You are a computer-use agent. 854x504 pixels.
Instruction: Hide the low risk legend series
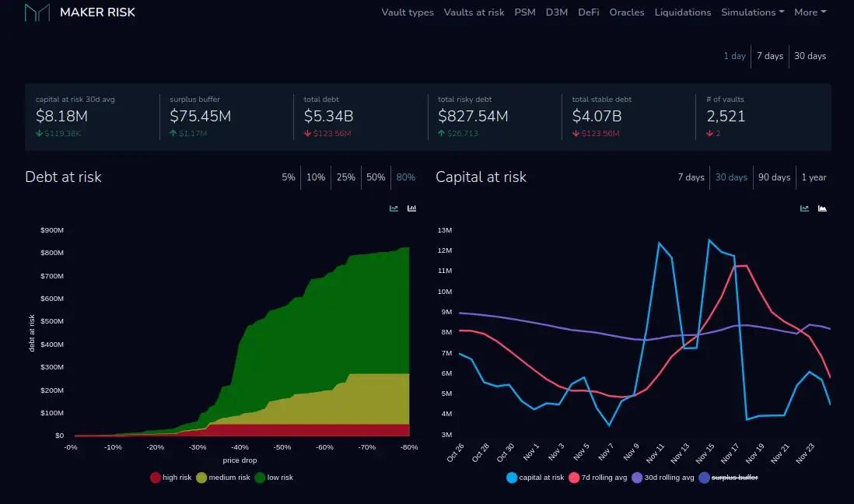[274, 478]
